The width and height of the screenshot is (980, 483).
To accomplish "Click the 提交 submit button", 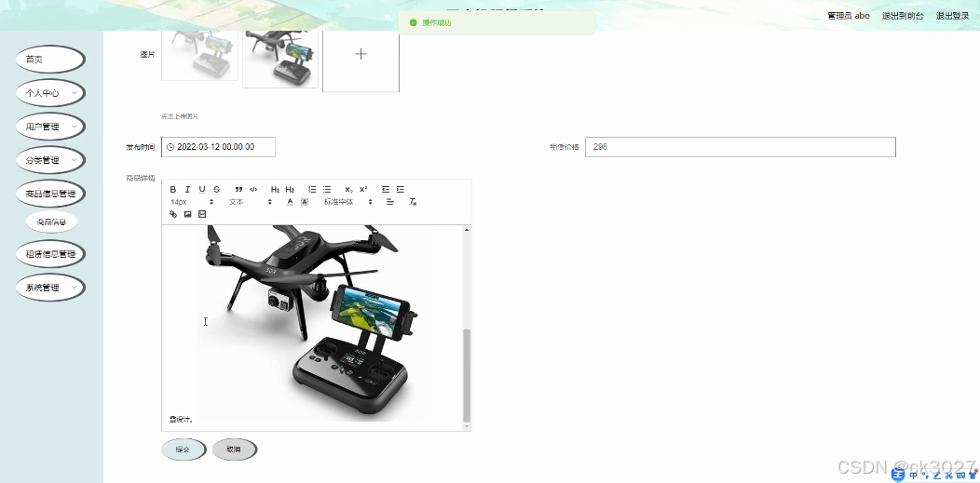I will 184,449.
